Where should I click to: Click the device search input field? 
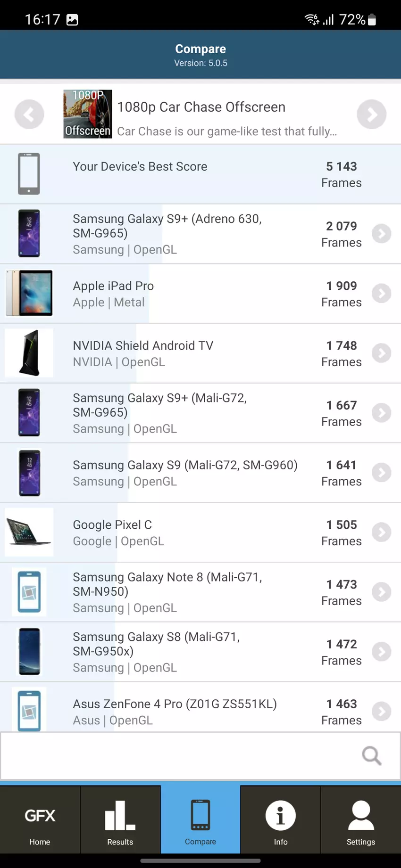179,756
